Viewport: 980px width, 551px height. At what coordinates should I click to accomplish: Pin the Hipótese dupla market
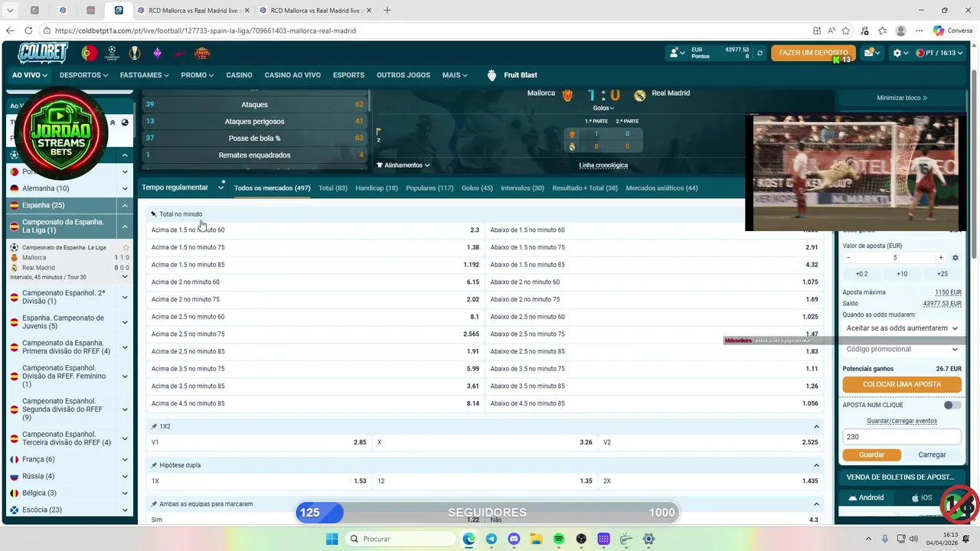pyautogui.click(x=154, y=465)
